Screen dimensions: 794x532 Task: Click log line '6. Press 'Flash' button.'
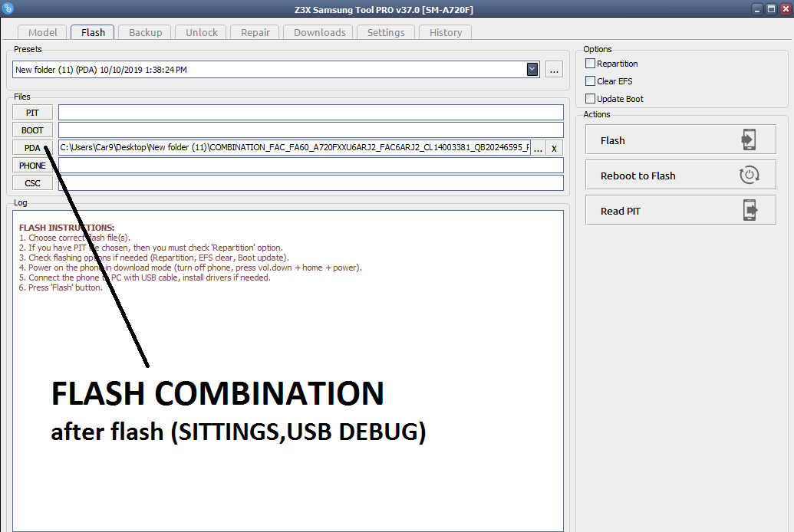coord(61,287)
